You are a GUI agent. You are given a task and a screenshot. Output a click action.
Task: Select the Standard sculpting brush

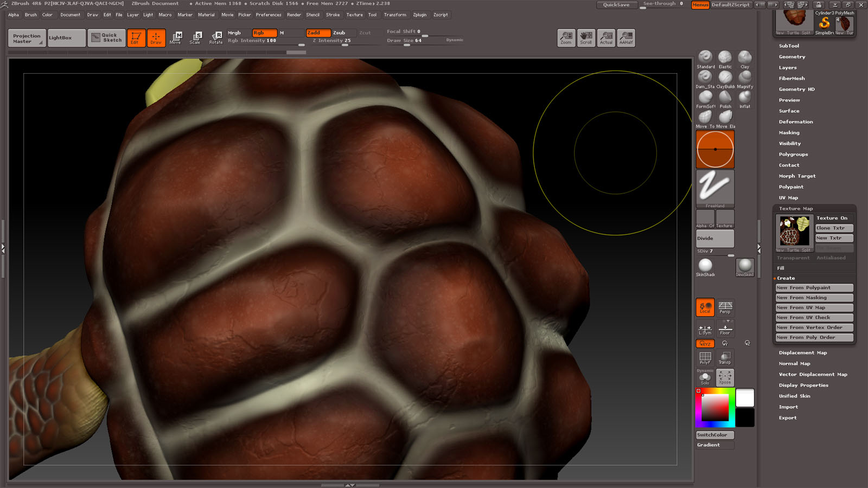pyautogui.click(x=705, y=59)
